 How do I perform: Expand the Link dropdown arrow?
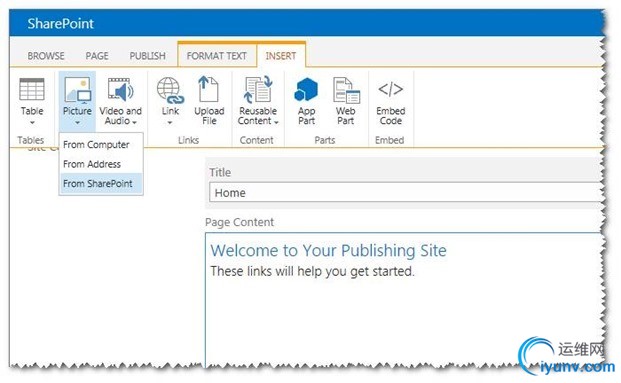click(170, 122)
